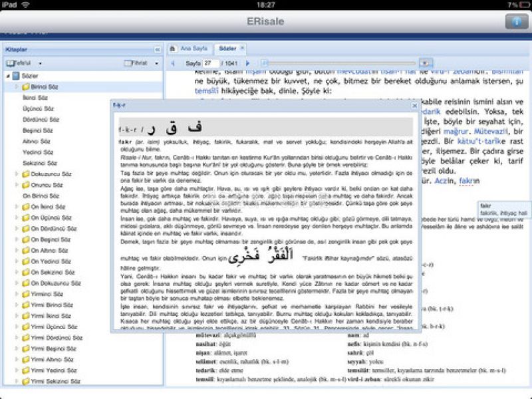This screenshot has height=399, width=532.
Task: Click the folder icon of On Beşinci Söz
Action: click(x=25, y=239)
